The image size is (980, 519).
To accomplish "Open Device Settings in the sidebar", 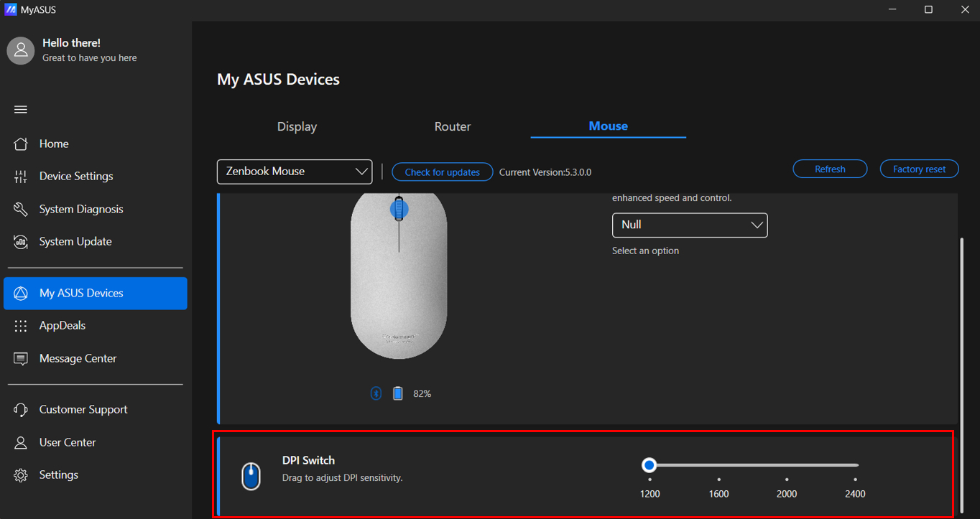I will coord(95,177).
